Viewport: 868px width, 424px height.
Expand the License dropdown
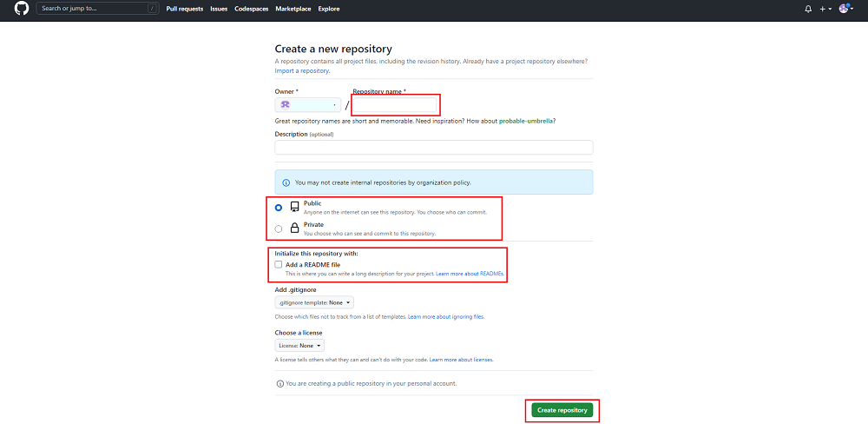tap(299, 345)
